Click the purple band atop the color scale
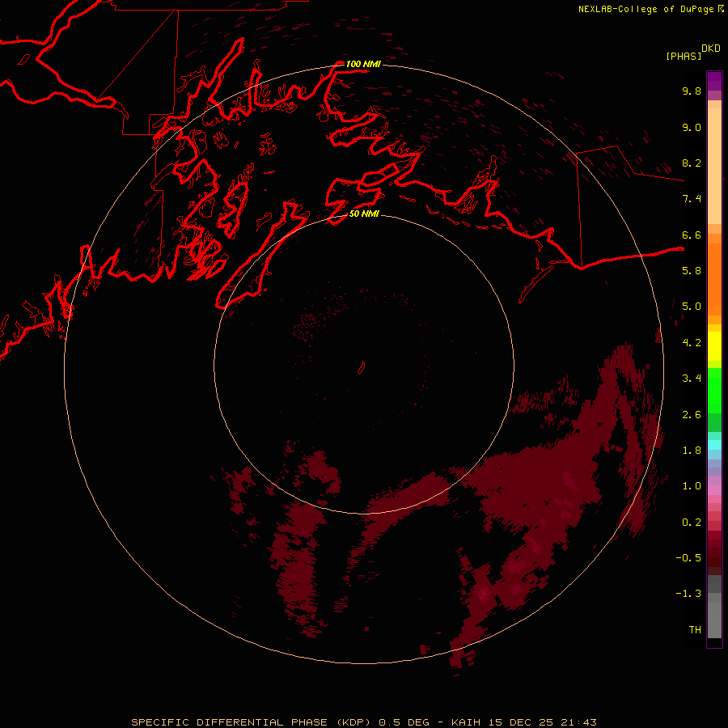 tap(714, 81)
